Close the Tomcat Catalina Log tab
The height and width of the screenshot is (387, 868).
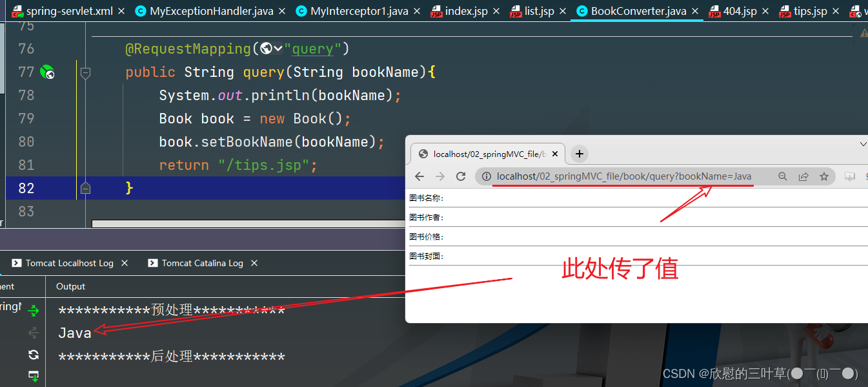[254, 263]
